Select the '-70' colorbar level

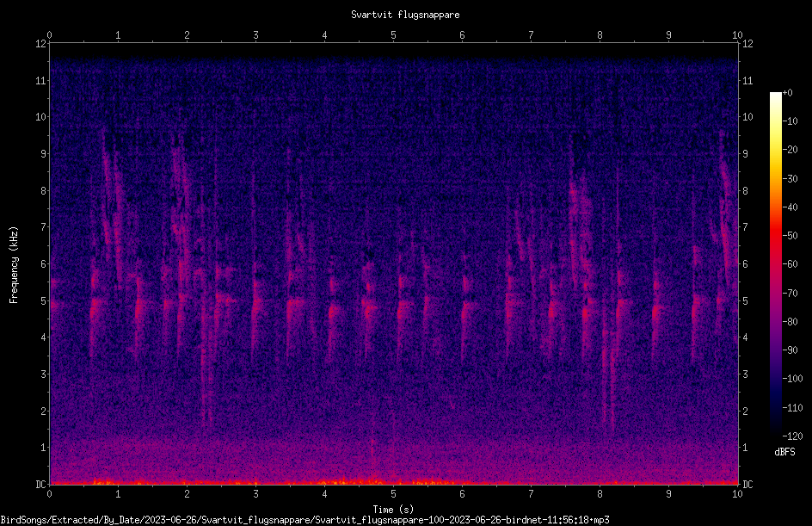(790, 294)
